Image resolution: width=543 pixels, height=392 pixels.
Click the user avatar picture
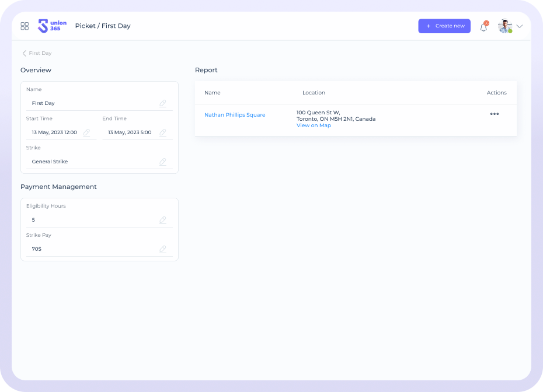(x=504, y=26)
